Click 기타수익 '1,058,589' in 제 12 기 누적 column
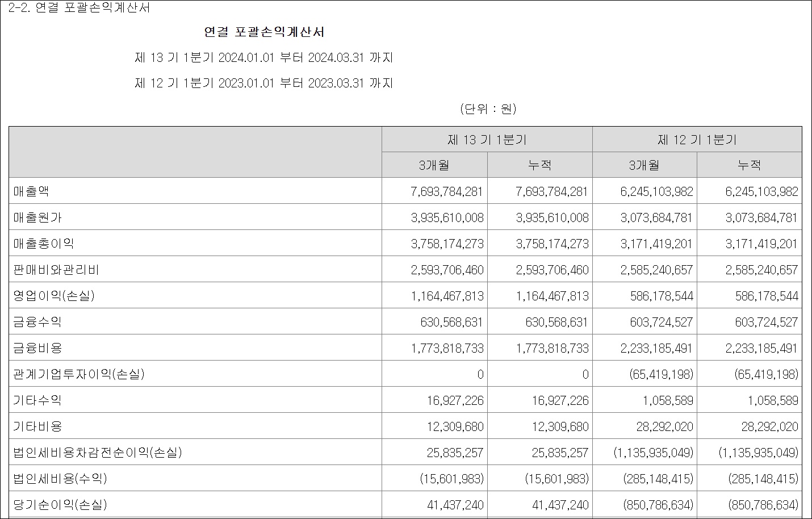The height and width of the screenshot is (519, 812). tap(773, 401)
